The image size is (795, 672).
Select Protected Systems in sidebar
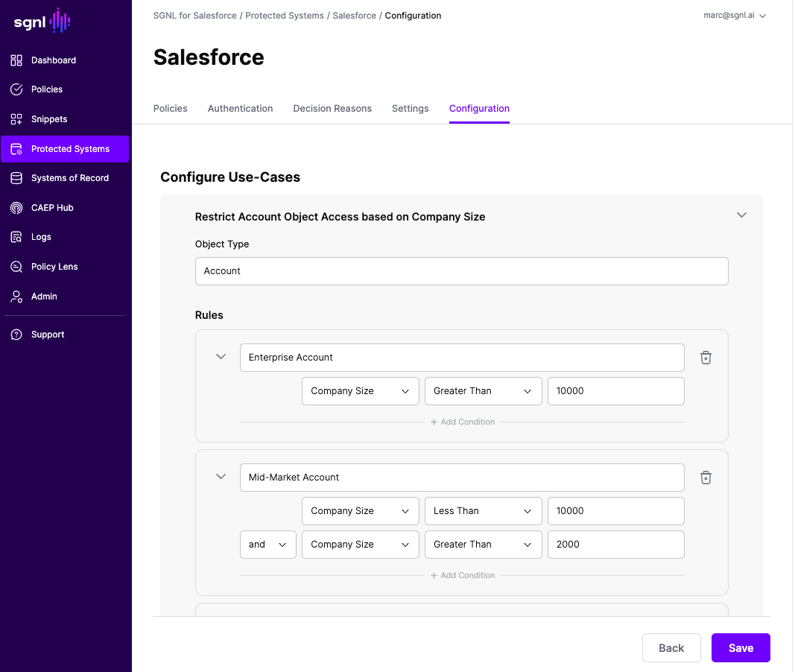click(65, 149)
